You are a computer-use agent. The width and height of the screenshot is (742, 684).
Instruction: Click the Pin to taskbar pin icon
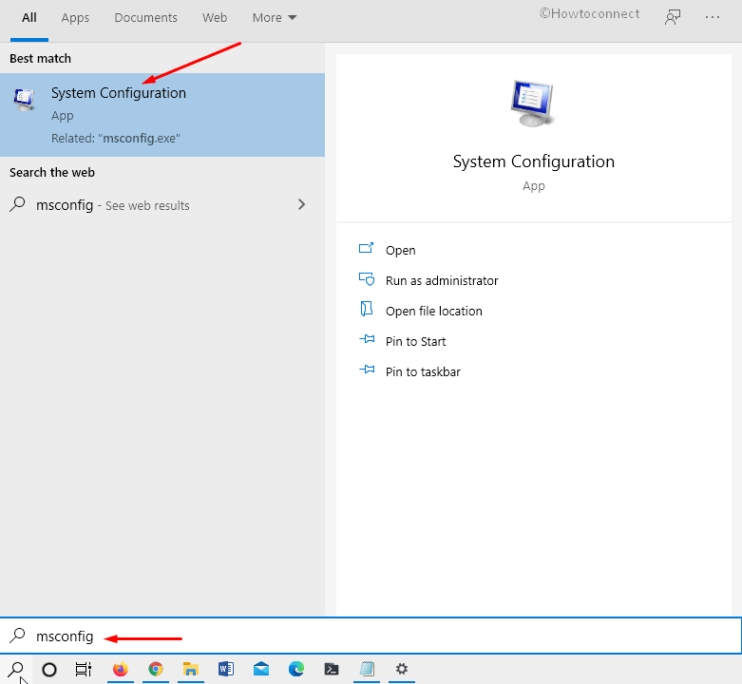367,369
